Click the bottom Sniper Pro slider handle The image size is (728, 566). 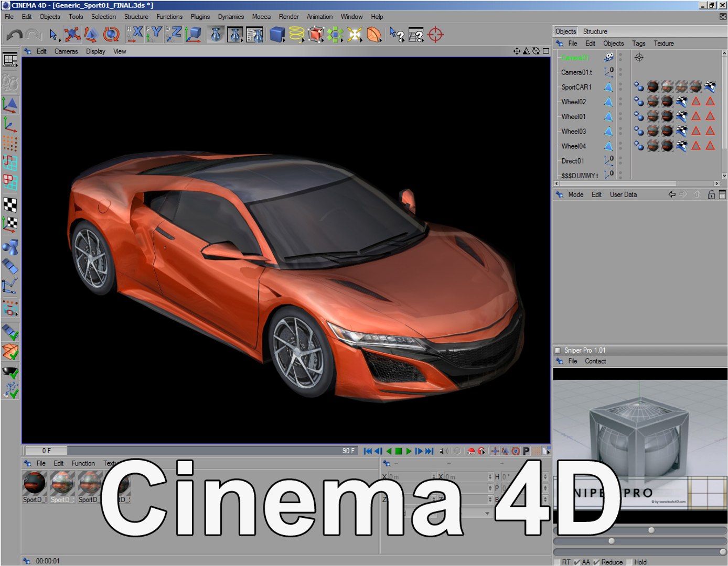tap(723, 552)
